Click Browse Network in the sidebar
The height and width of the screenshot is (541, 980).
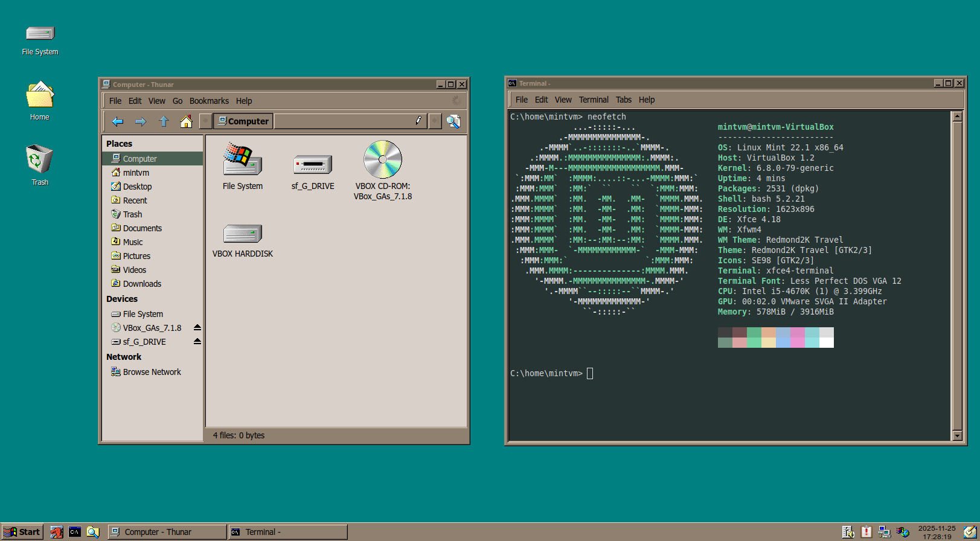[x=152, y=372]
